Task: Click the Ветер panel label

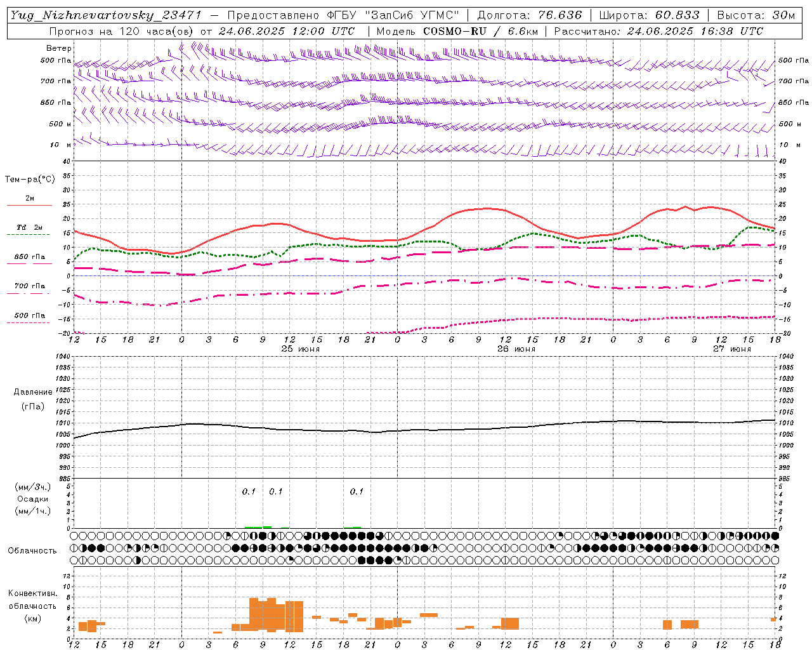Action: [59, 48]
